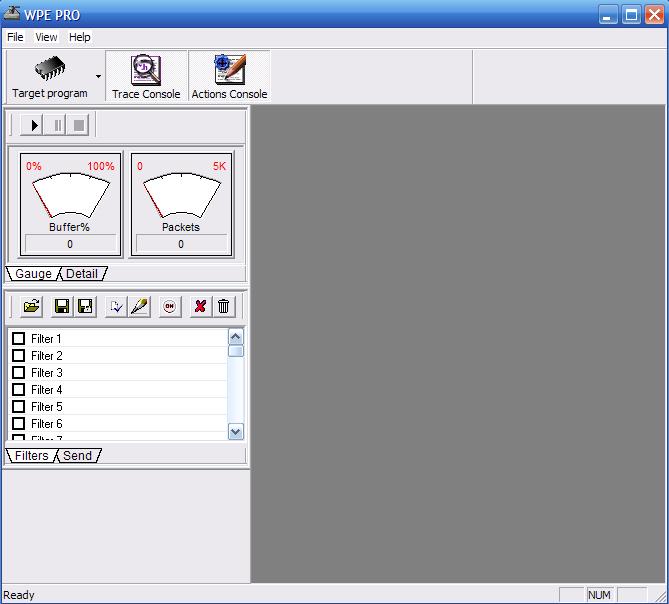Delete filter with the red X icon
Image resolution: width=669 pixels, height=604 pixels.
click(200, 307)
